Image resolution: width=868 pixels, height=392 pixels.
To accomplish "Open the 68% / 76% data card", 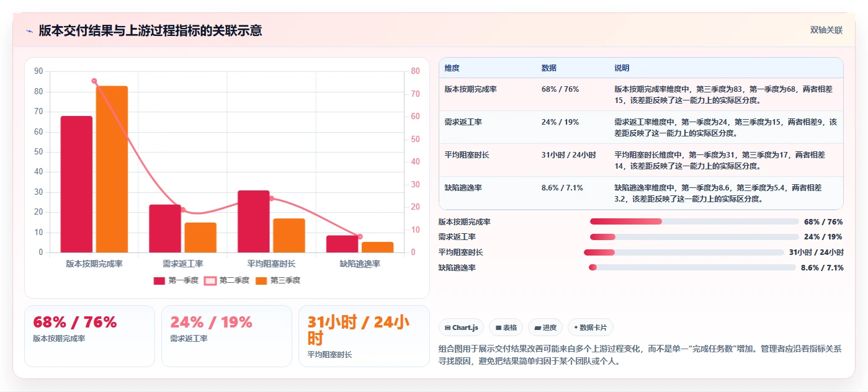I will (x=89, y=336).
